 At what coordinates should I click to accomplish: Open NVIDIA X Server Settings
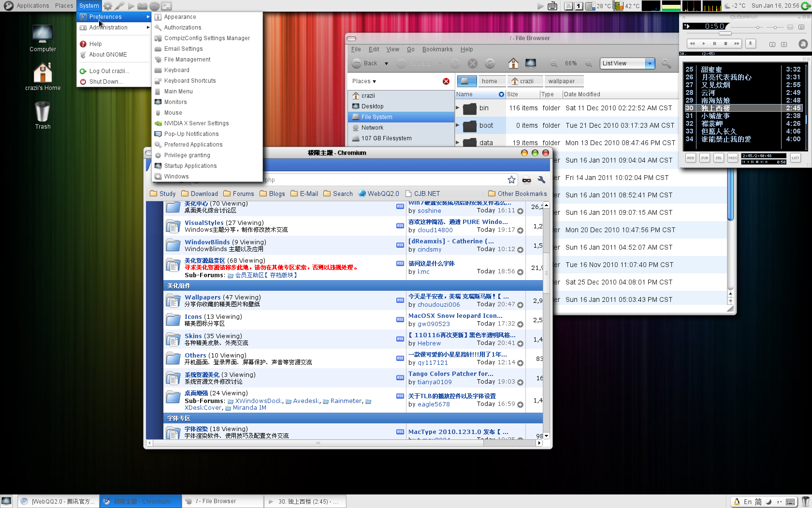point(207,123)
